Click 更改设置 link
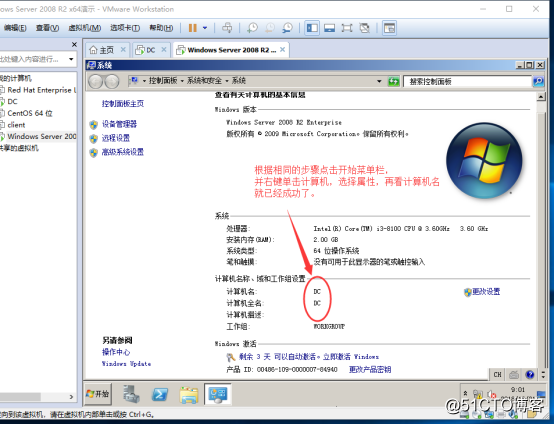554x424 pixels. coord(486,292)
